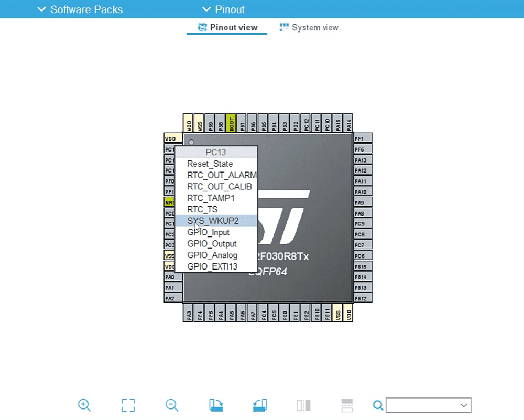Open the pin search combo box

(429, 405)
